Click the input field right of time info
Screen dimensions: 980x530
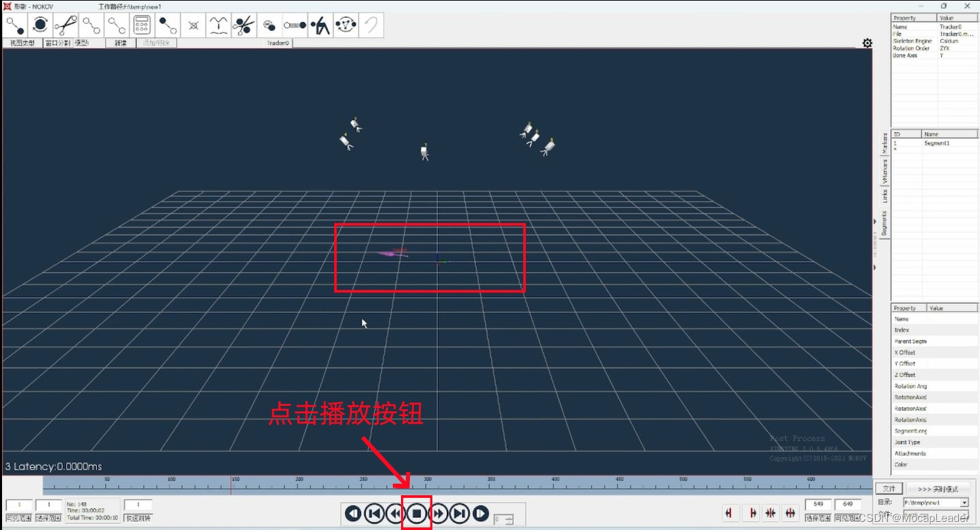pos(138,505)
